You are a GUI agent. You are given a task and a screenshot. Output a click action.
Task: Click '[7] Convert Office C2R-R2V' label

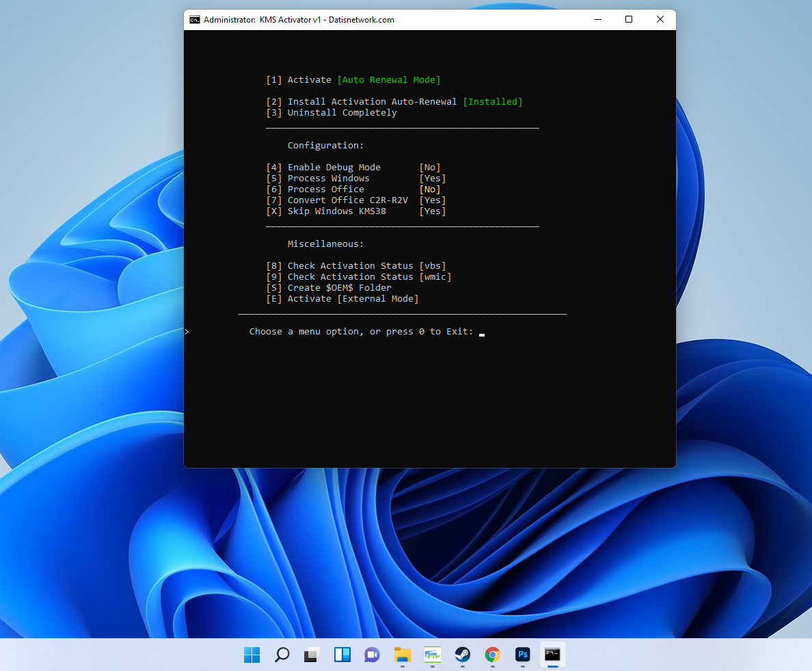click(337, 200)
